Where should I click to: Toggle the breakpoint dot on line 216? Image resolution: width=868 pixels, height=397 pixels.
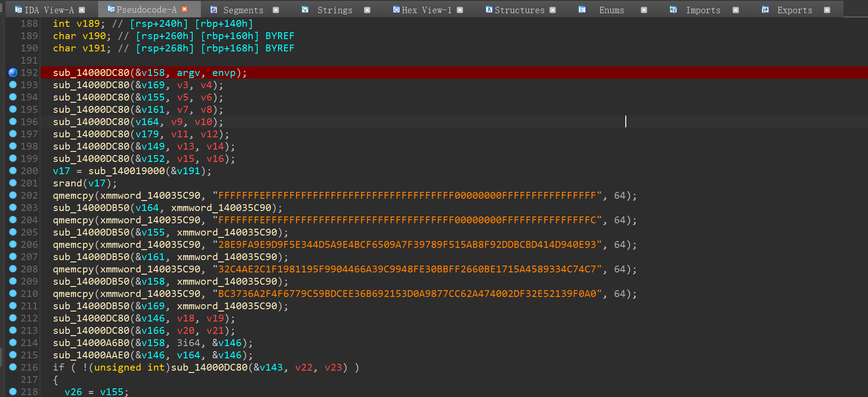click(x=13, y=367)
